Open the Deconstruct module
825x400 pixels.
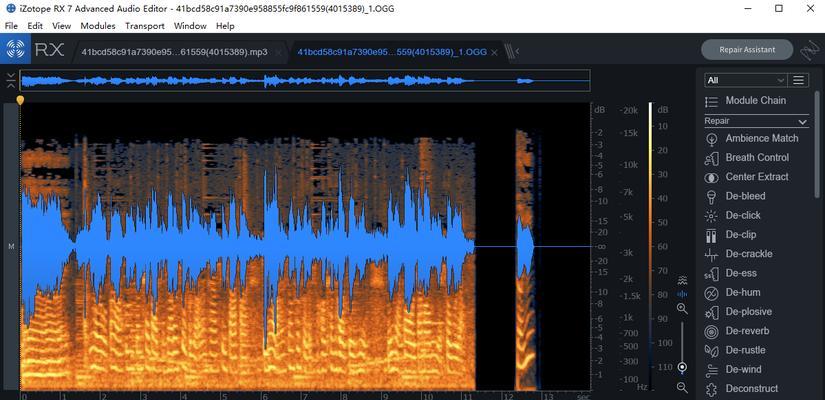click(741, 389)
